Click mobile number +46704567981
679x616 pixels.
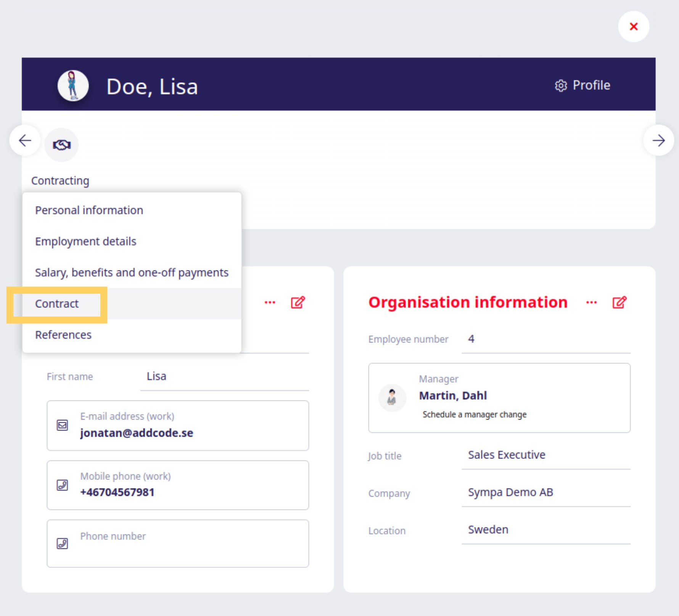117,492
